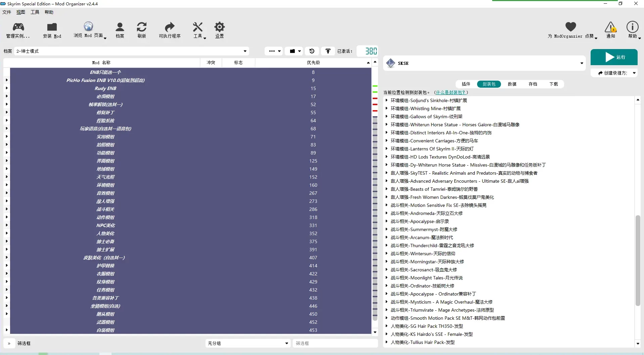644x355 pixels.
Task: Open the 帮助 menu
Action: (x=49, y=12)
